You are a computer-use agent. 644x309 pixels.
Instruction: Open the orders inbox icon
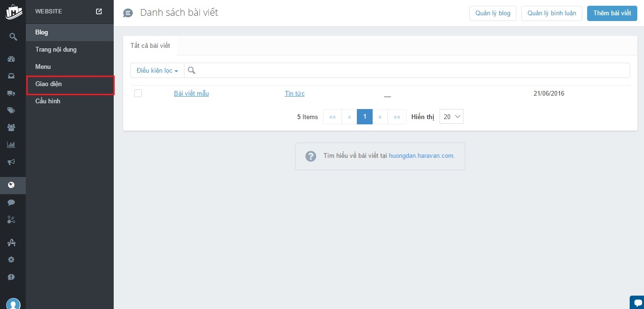click(11, 76)
